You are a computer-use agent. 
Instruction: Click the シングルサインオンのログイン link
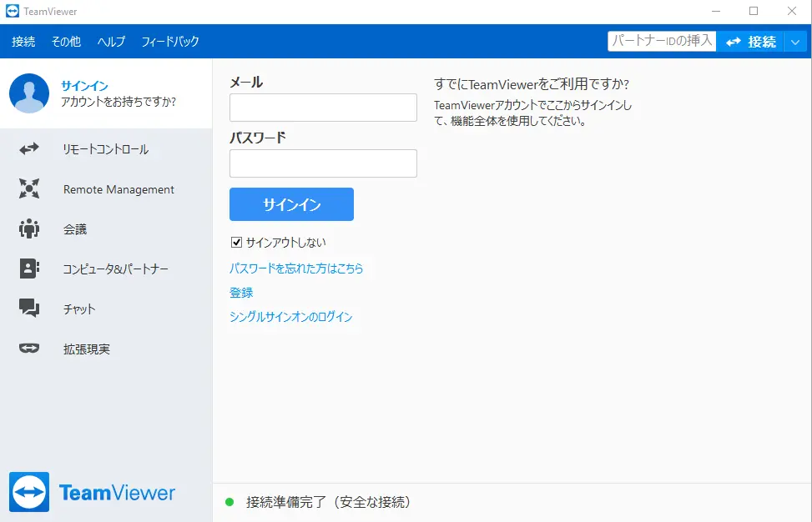(x=291, y=317)
